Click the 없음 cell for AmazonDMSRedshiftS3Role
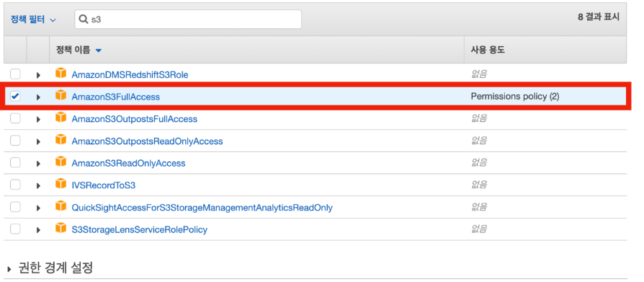The height and width of the screenshot is (282, 644). [x=479, y=74]
